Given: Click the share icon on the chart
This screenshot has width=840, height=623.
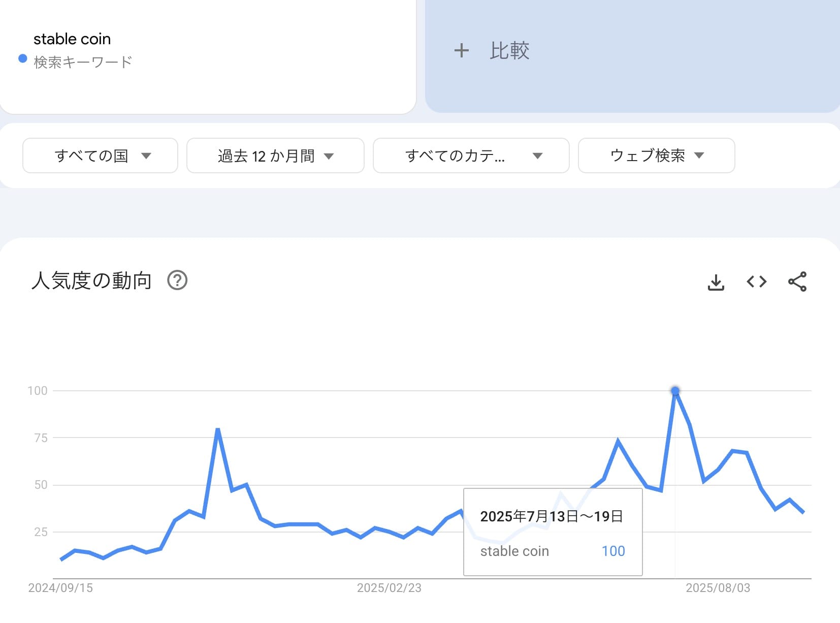Looking at the screenshot, I should tap(797, 282).
